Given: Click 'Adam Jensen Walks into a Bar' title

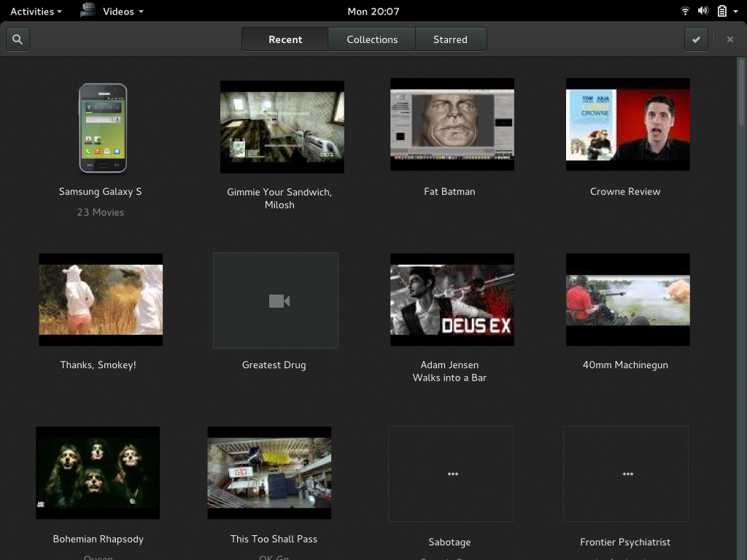Looking at the screenshot, I should (449, 371).
